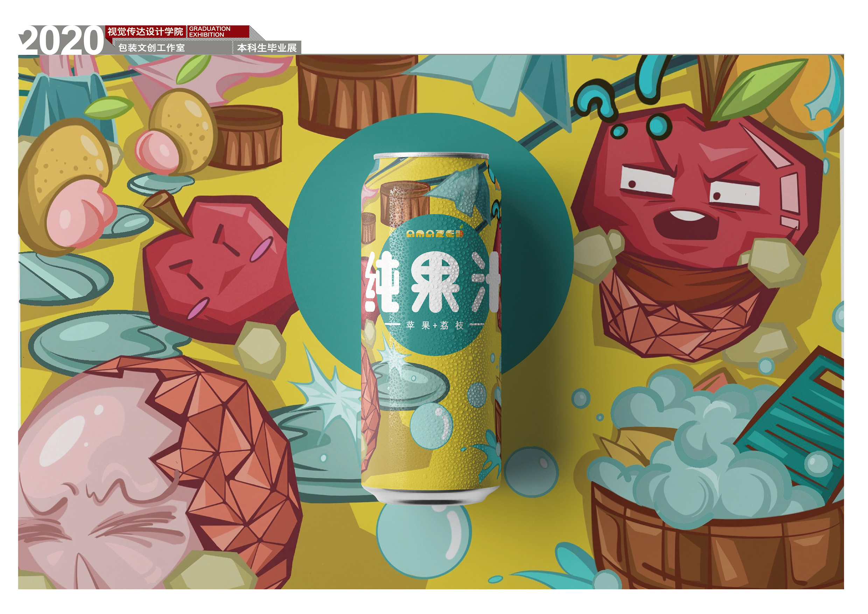Click the AMAZED brand logo on can
The width and height of the screenshot is (868, 614).
(x=435, y=234)
